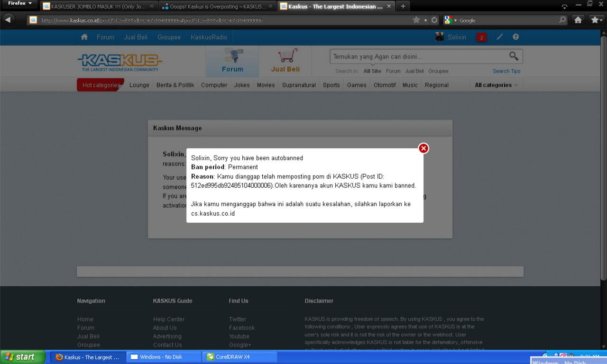Click the Windows start button
Screen dimensions: 607x364
click(x=23, y=357)
